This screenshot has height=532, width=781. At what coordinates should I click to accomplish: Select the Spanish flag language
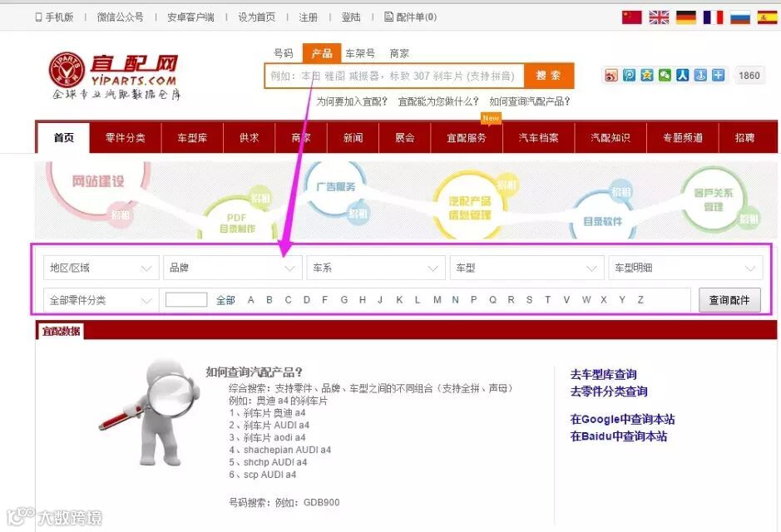point(767,17)
